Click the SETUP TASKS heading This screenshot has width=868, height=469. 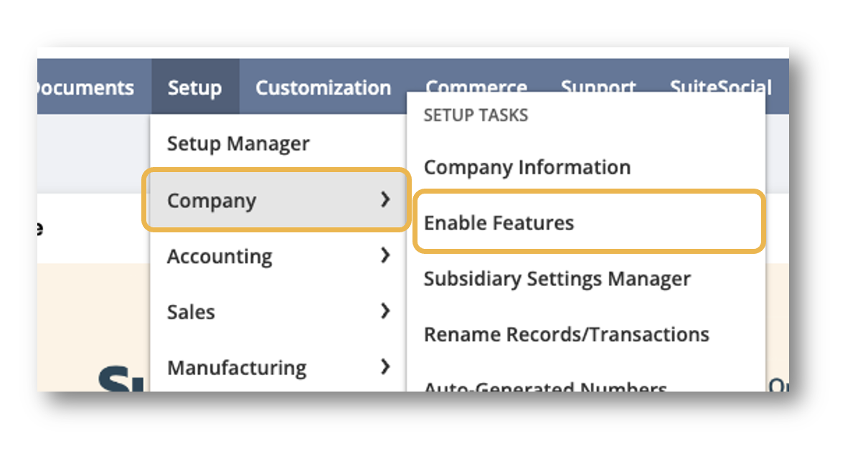coord(476,115)
